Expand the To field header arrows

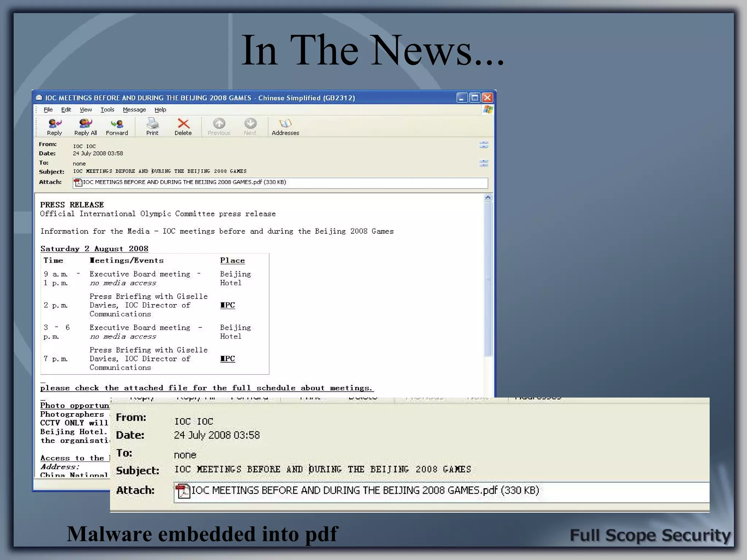click(484, 163)
